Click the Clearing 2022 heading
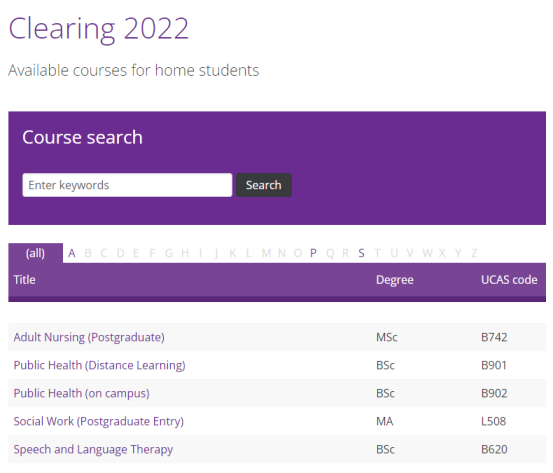 [x=98, y=29]
